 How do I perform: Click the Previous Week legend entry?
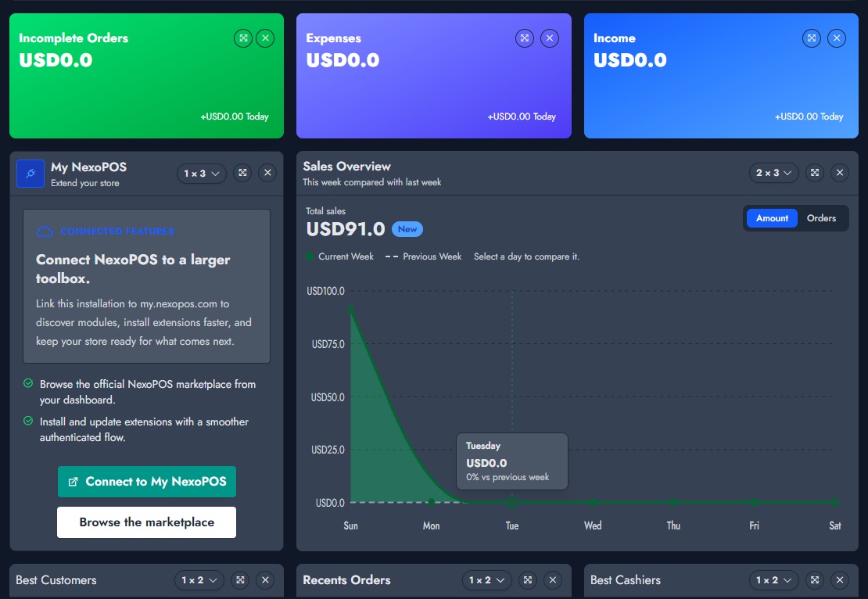click(424, 256)
